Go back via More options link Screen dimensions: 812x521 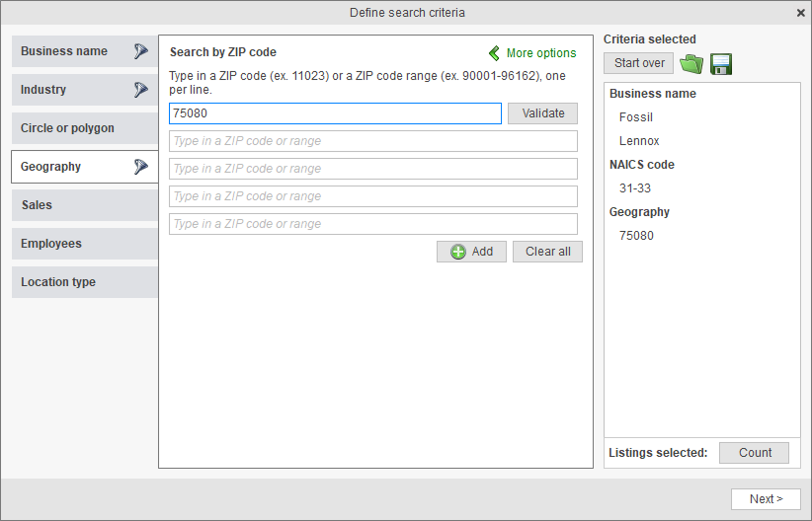541,53
